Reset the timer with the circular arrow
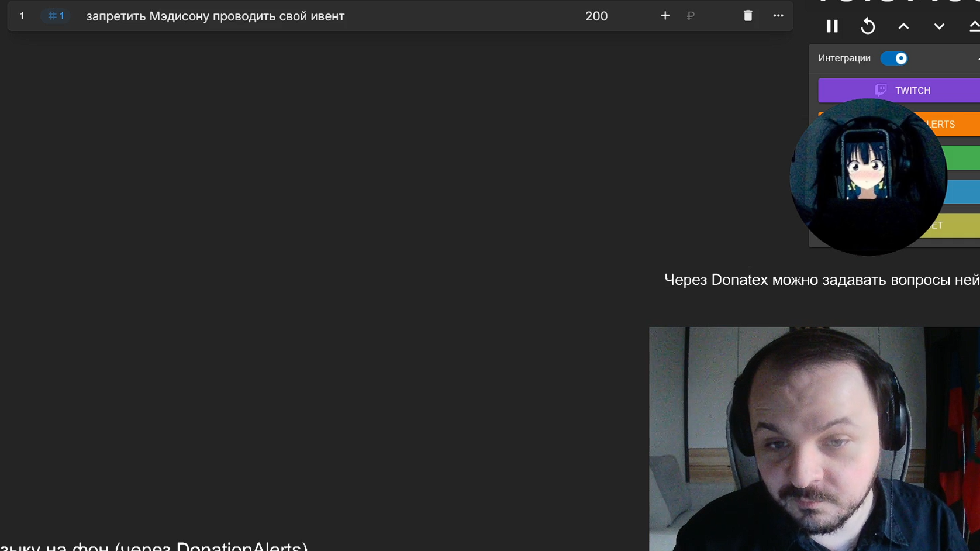Viewport: 980px width, 551px height. (868, 26)
